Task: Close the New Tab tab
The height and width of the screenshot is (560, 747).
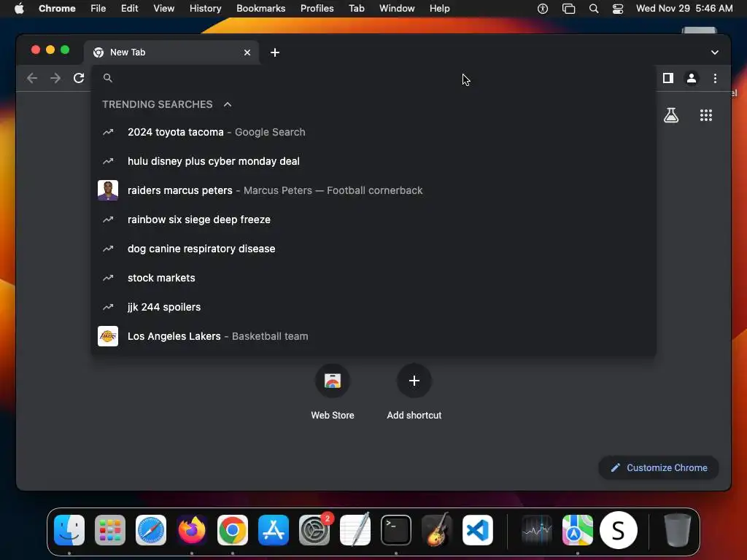Action: point(247,52)
